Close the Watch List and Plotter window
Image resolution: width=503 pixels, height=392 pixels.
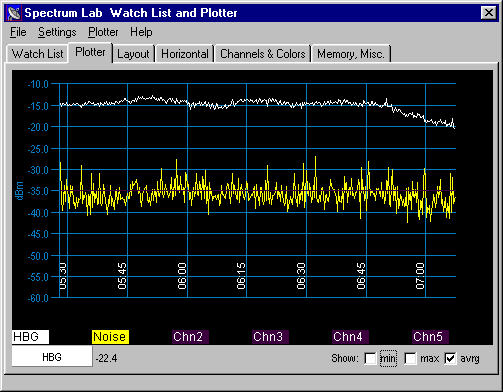tap(488, 13)
